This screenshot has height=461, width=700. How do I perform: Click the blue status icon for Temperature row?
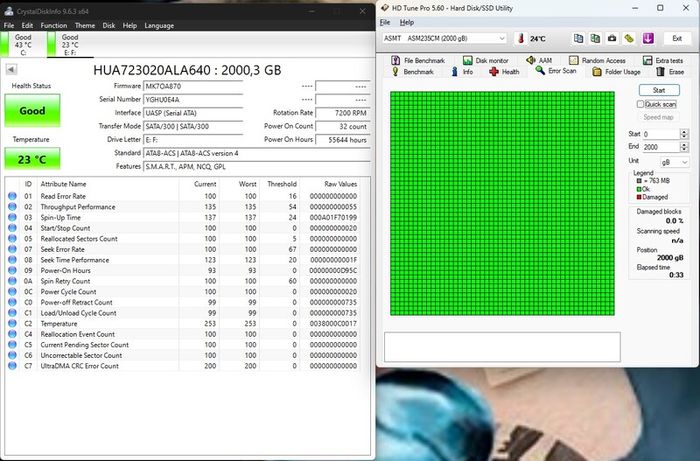(x=12, y=323)
